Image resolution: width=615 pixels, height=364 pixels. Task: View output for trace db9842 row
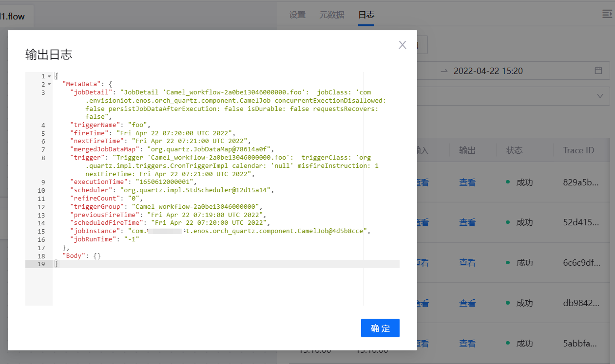pos(467,303)
